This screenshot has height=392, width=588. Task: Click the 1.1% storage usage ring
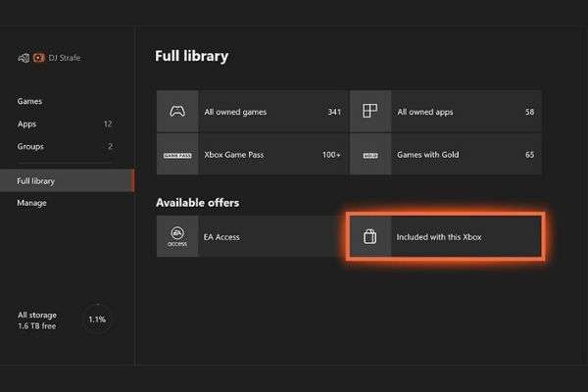[97, 319]
